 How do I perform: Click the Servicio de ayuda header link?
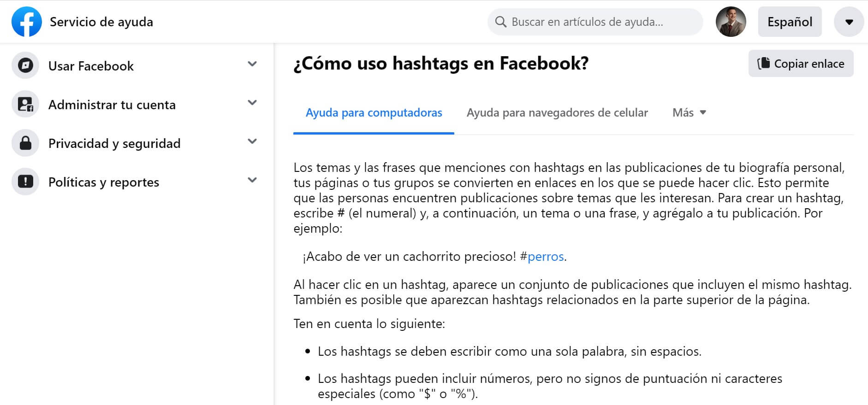point(101,22)
